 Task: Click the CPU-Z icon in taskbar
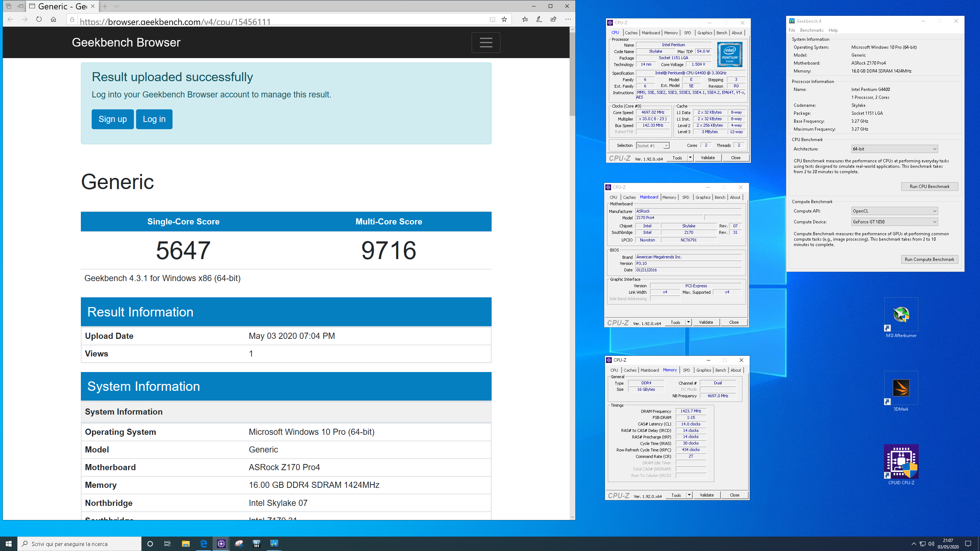point(221,543)
